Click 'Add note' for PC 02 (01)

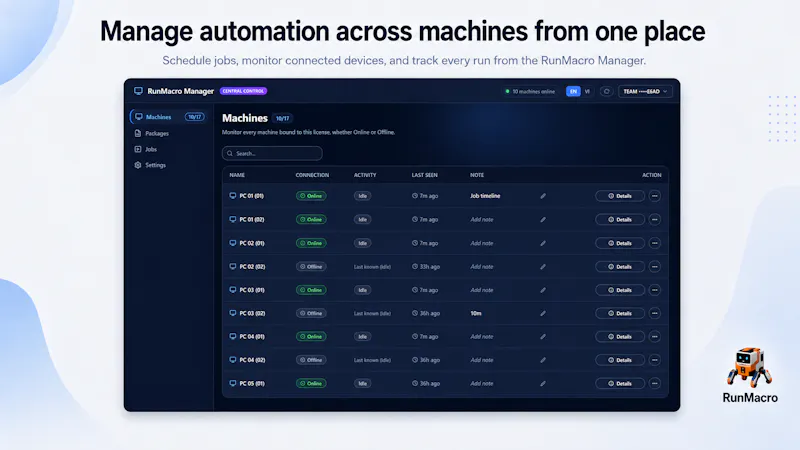click(482, 243)
